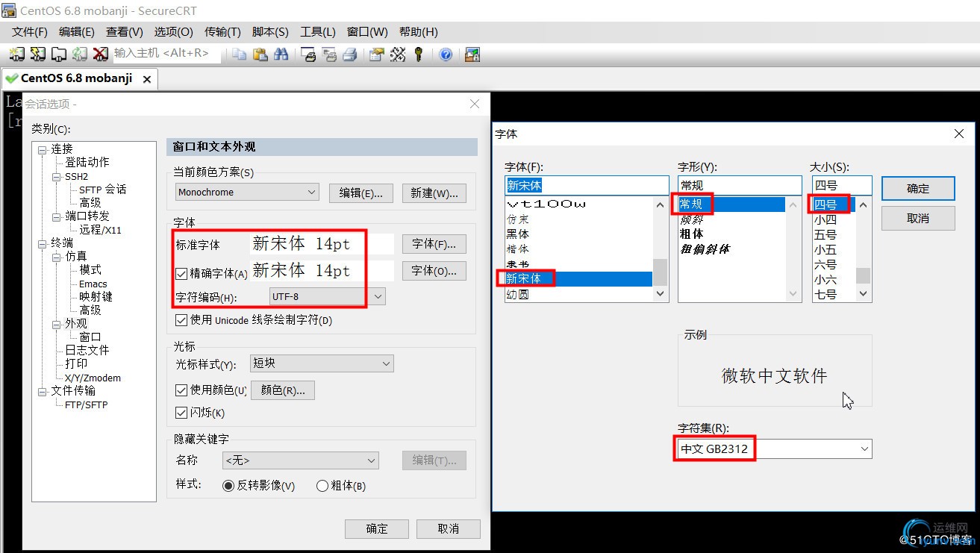Collapse the 终端 tree node

click(43, 243)
